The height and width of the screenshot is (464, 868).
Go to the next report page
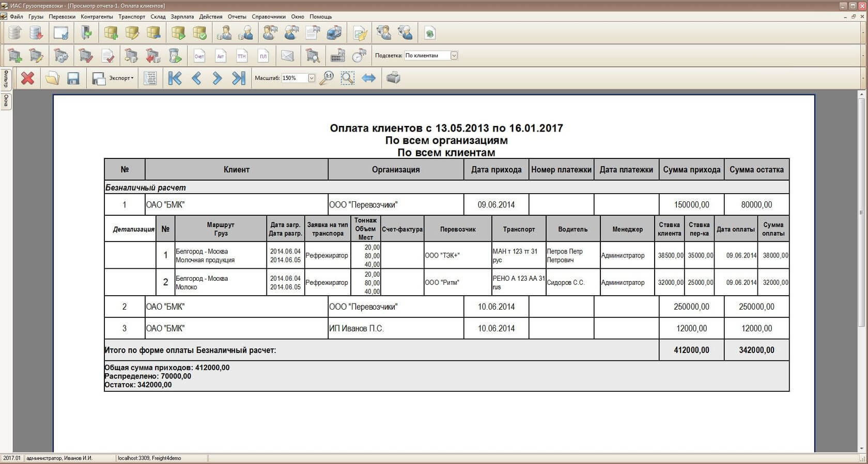coord(217,78)
